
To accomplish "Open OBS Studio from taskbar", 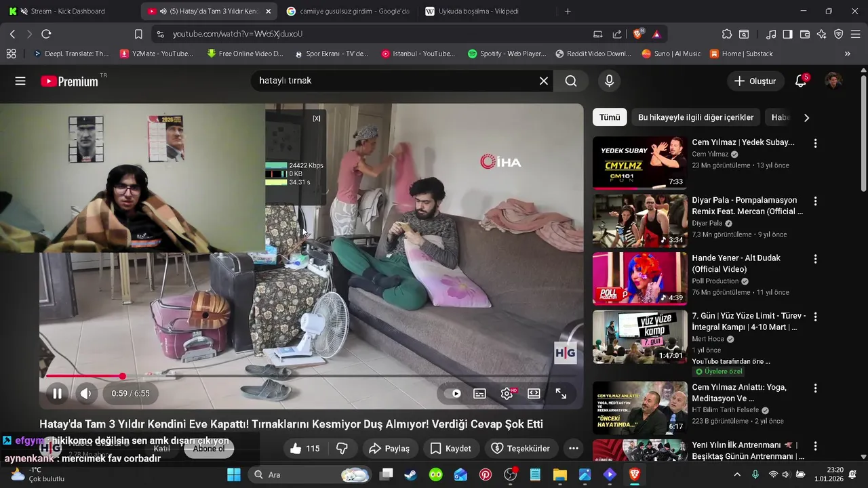I will coord(511,474).
